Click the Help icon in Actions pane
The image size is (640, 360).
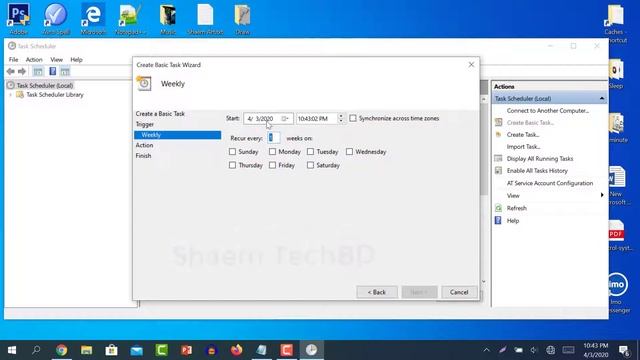pos(498,220)
